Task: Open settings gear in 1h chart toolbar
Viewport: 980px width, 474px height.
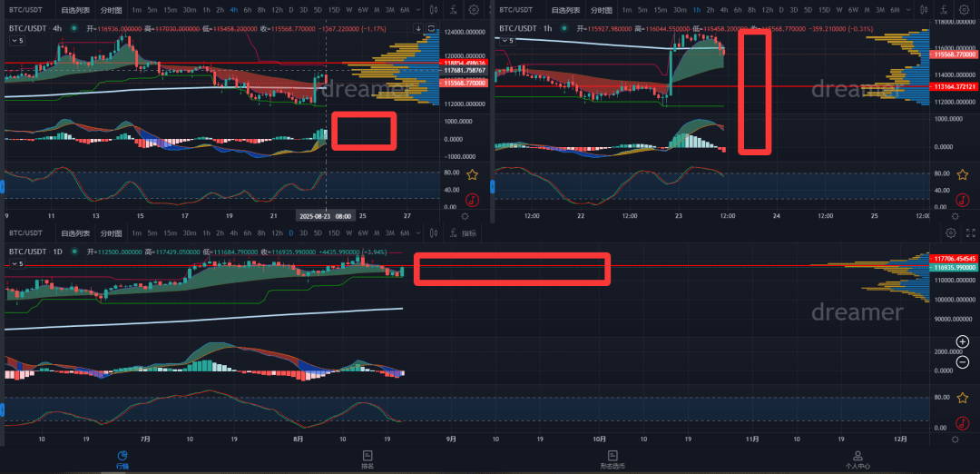Action: 964,10
